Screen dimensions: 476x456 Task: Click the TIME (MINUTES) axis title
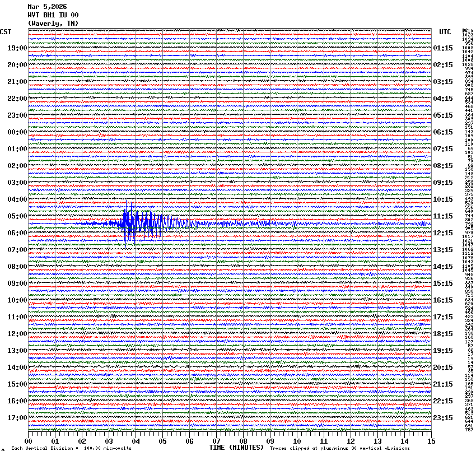[x=236, y=448]
